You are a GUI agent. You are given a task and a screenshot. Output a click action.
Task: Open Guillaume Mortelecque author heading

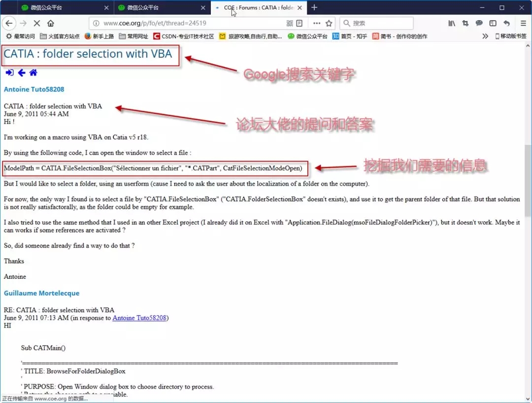point(42,293)
